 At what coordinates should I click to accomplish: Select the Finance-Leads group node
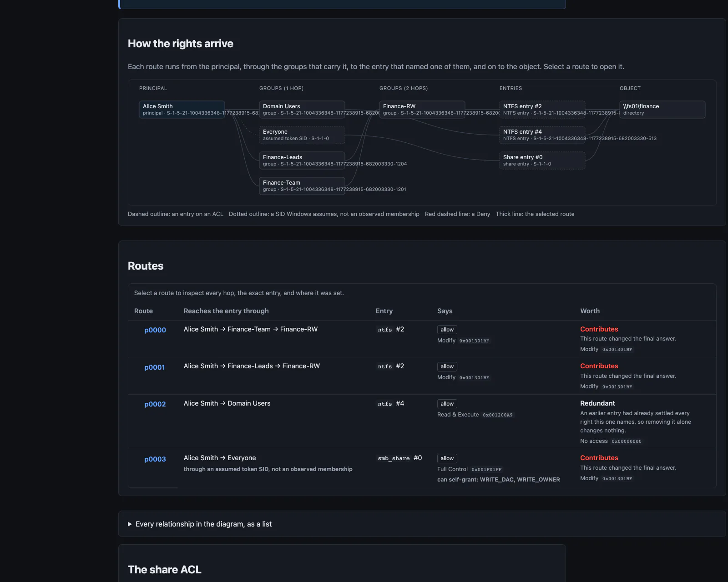coord(302,161)
